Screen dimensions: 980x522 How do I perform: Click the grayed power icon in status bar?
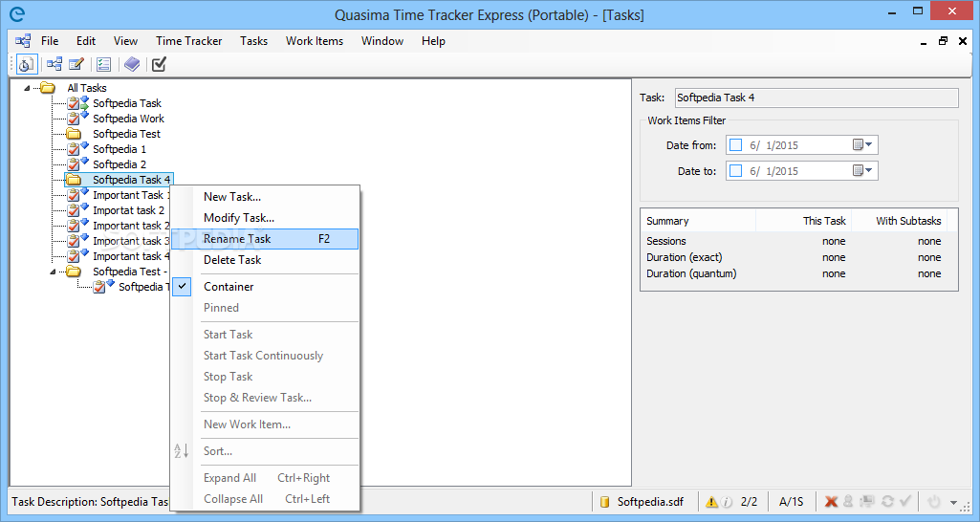934,501
